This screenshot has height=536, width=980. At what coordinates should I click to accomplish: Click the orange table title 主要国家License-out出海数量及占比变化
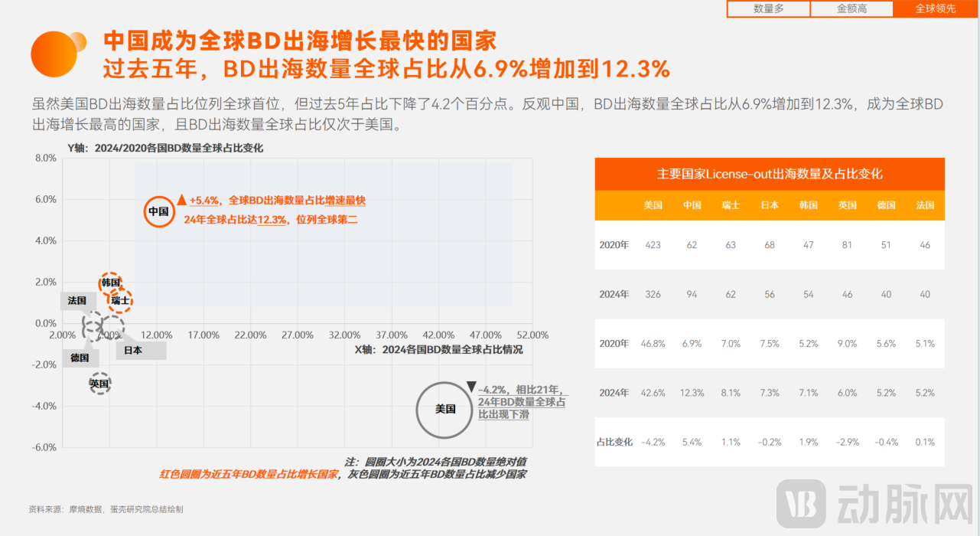[769, 174]
